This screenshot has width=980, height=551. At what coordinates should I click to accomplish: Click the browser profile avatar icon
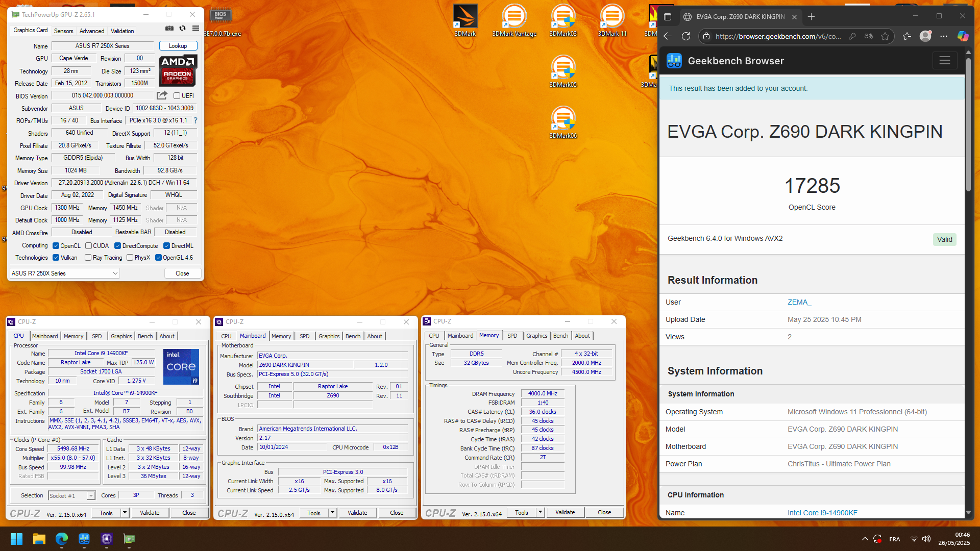click(x=925, y=36)
